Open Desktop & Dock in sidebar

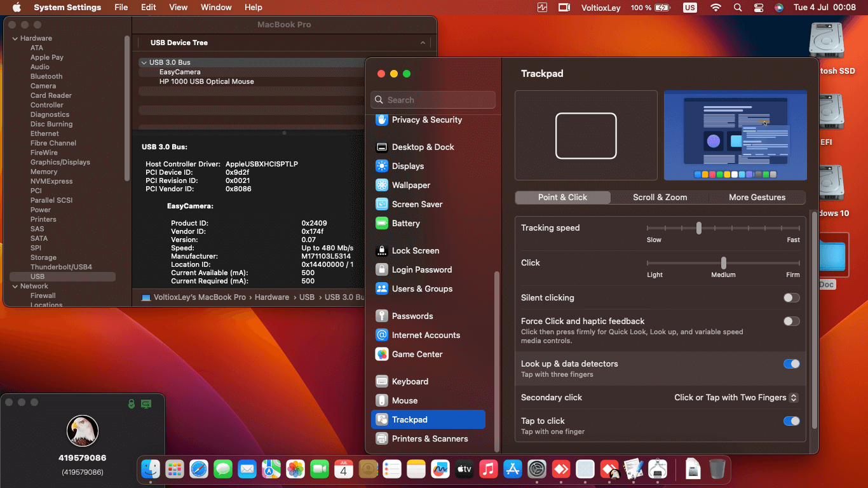click(x=428, y=147)
